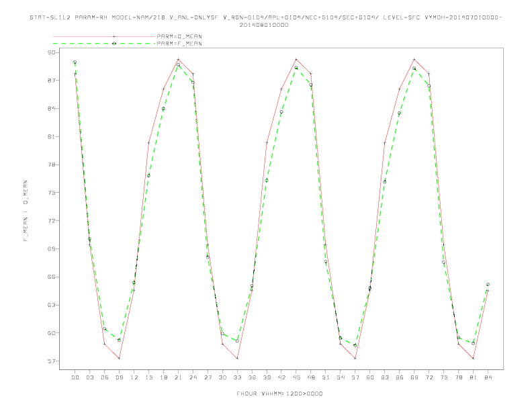Click forecast hour 63 on the horizontal axis

click(x=385, y=377)
